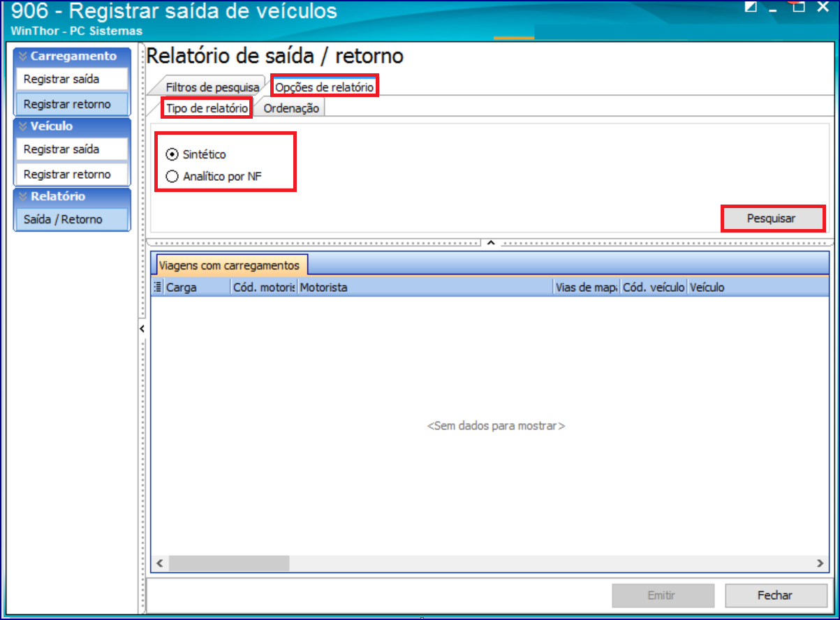Select the Analítico por NF option

[214, 177]
